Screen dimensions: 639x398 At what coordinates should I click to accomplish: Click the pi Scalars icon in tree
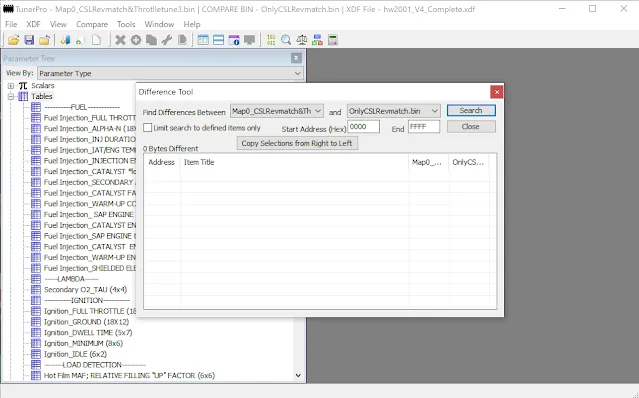(23, 86)
